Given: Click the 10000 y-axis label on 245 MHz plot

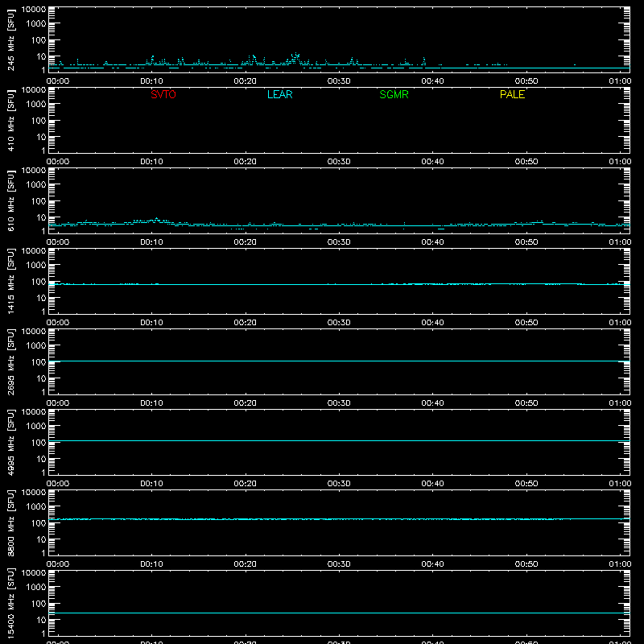Looking at the screenshot, I should (34, 10).
